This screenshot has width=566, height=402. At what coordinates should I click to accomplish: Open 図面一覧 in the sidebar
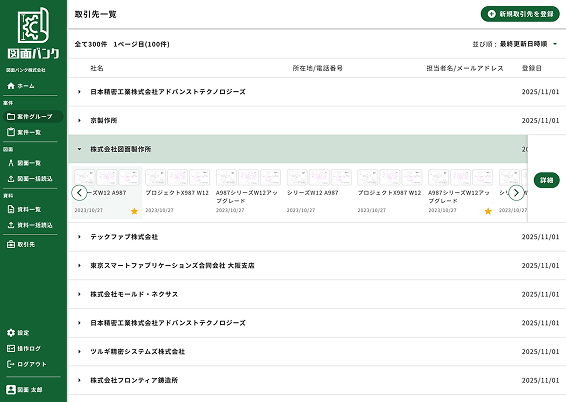(x=24, y=163)
